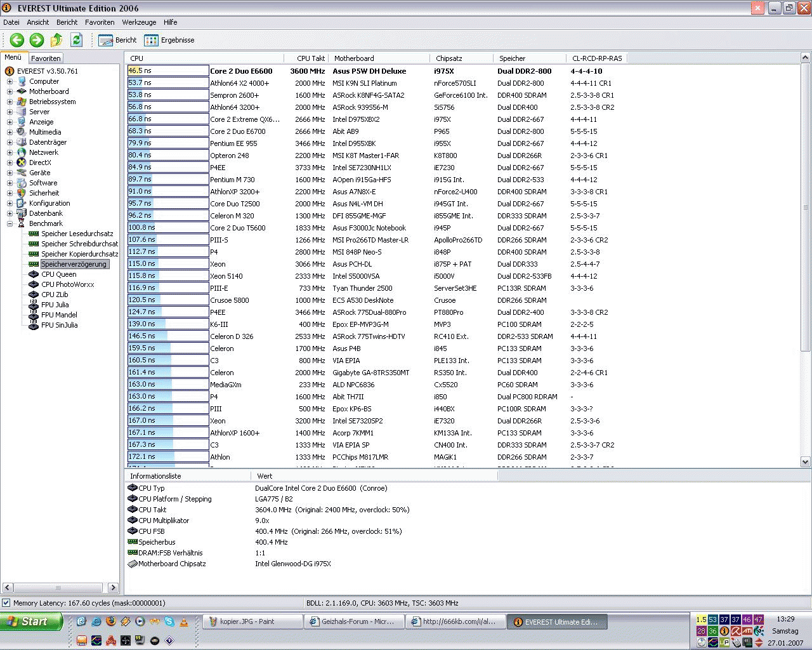Toggle the Memory Latency status checkbox
Viewport: 812px width, 650px height.
pyautogui.click(x=6, y=603)
